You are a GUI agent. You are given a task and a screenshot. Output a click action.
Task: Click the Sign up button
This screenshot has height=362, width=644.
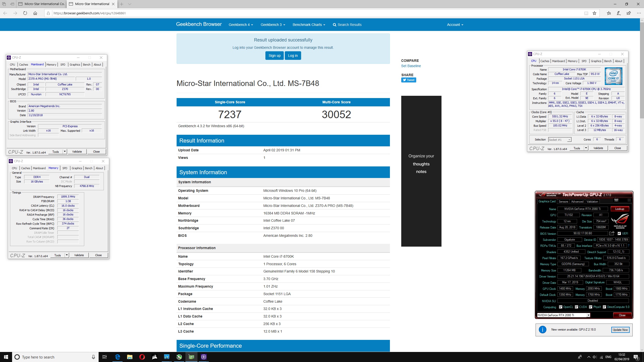(x=274, y=56)
